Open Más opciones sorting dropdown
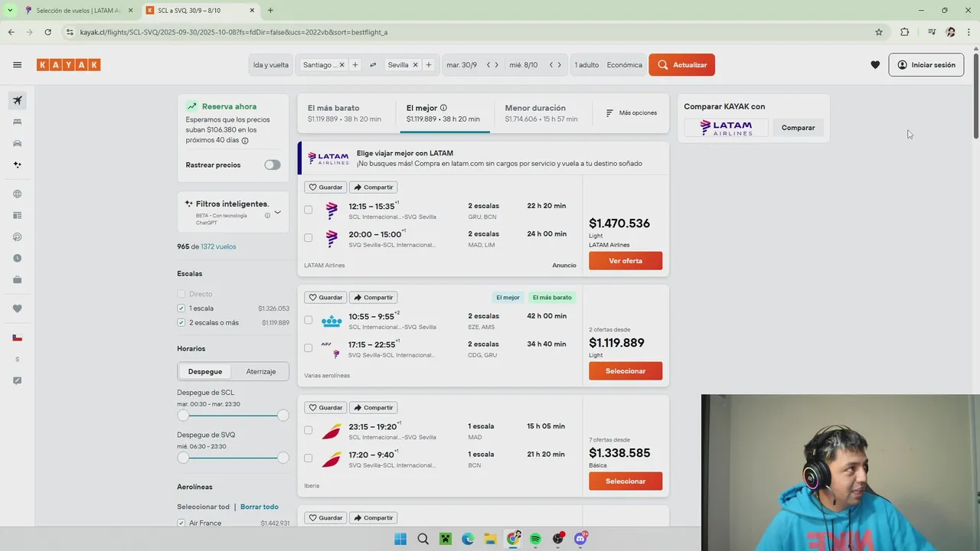Viewport: 980px width, 551px height. click(x=632, y=112)
